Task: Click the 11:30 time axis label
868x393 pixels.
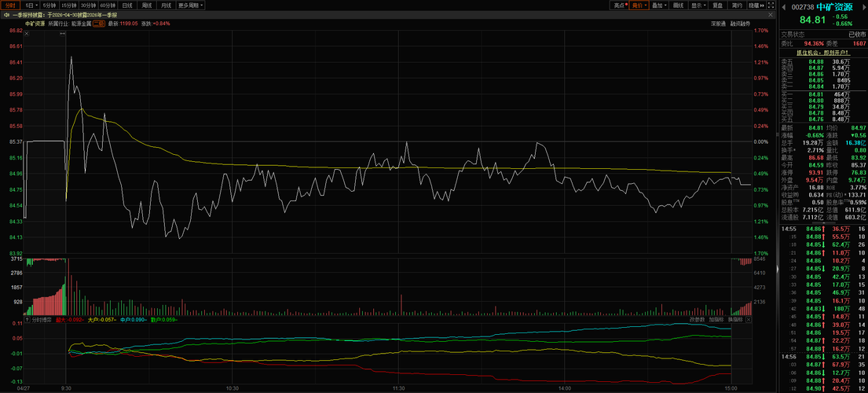Action: coord(399,388)
